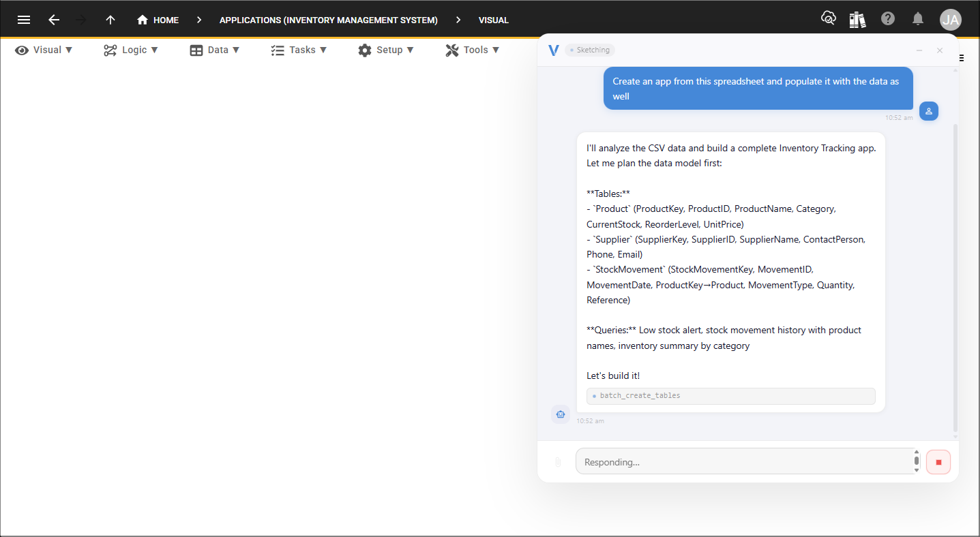Open the batch_create_tables tool call chip

click(730, 396)
